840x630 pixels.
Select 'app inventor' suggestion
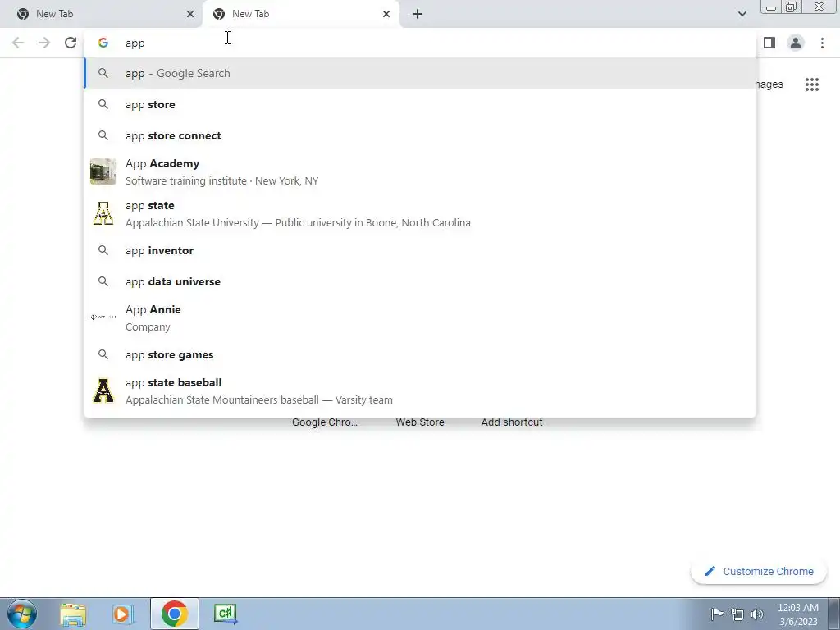point(420,250)
